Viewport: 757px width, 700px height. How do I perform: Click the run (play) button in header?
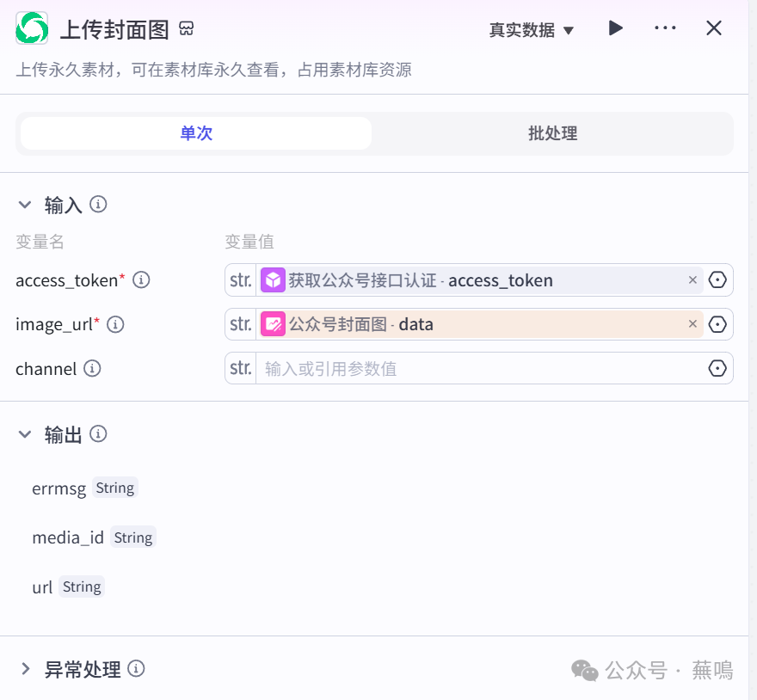click(x=615, y=28)
